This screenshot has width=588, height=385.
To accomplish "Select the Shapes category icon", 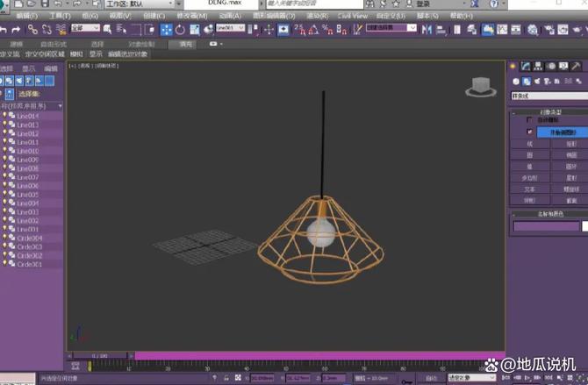I will click(x=527, y=82).
